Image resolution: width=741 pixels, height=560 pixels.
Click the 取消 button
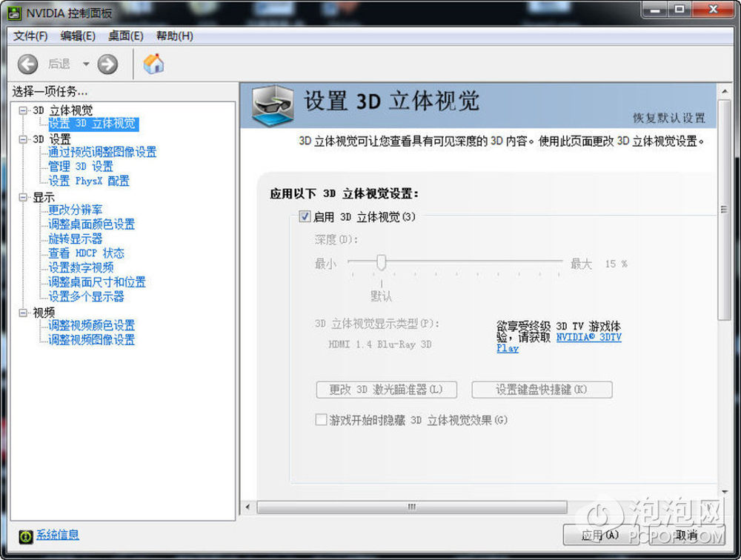(686, 535)
